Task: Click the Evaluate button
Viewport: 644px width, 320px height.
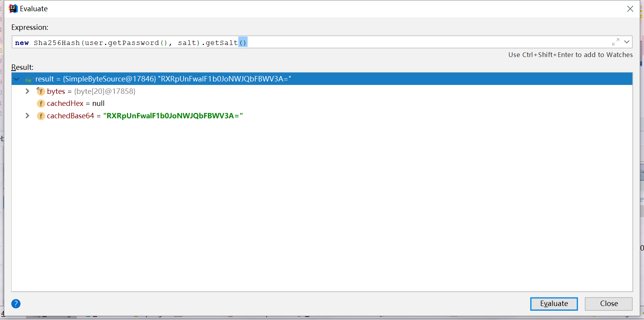Action: click(554, 304)
